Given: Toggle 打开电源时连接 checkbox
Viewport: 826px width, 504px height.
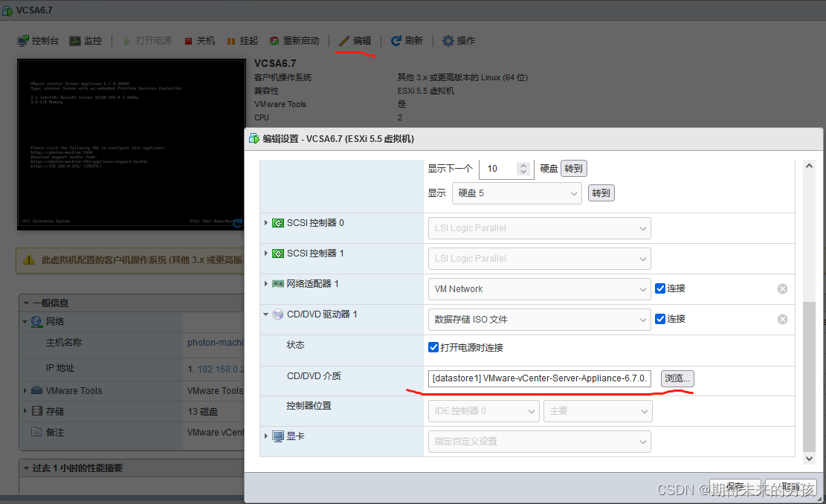Looking at the screenshot, I should pyautogui.click(x=433, y=347).
